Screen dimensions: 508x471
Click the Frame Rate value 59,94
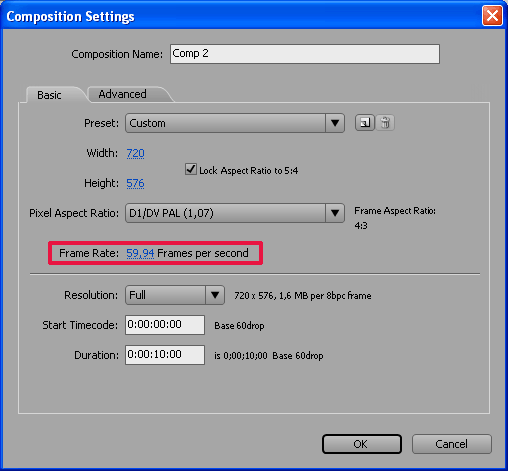click(x=140, y=253)
